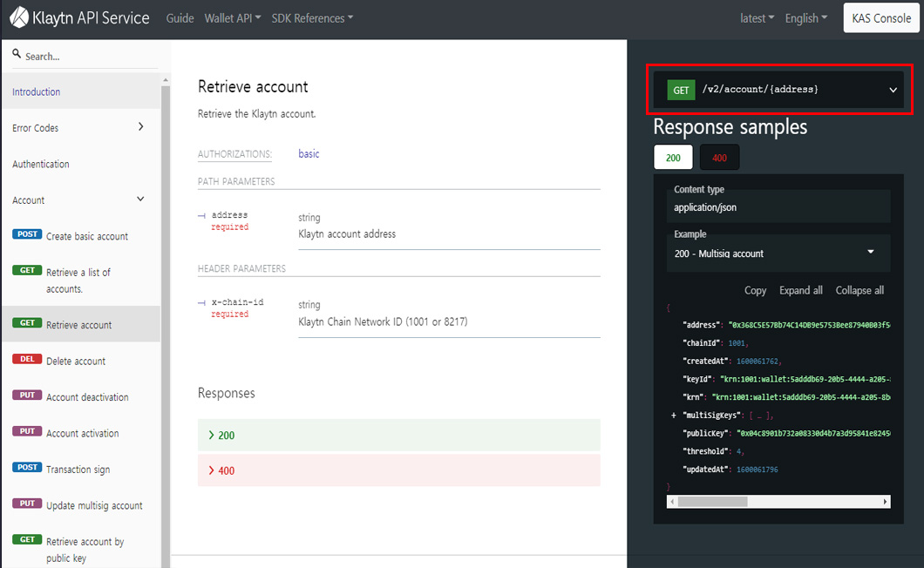Click the Klaytn Chain Network ID description
This screenshot has height=568, width=924.
pos(383,321)
